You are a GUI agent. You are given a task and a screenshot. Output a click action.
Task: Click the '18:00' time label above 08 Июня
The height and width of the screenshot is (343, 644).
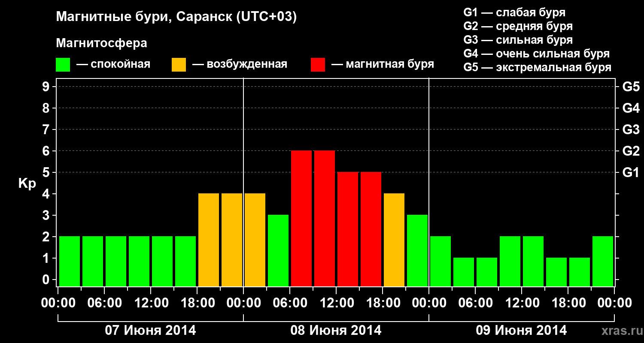pos(383,303)
